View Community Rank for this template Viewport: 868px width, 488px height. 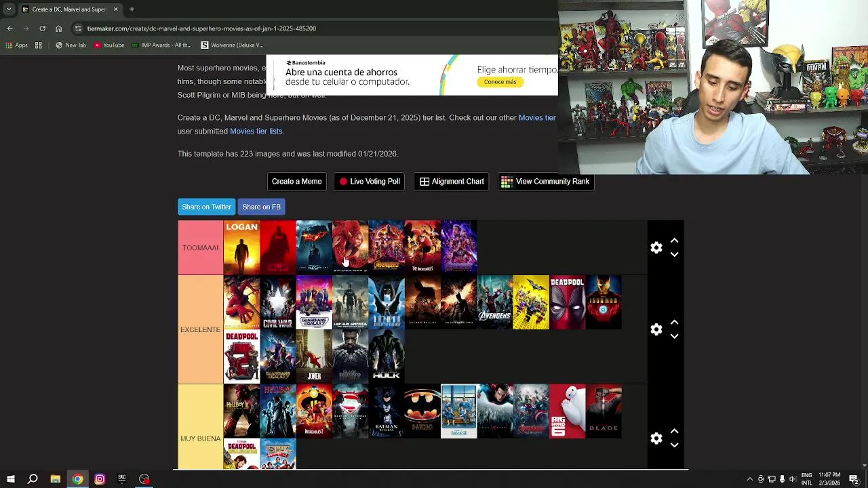[x=546, y=182]
